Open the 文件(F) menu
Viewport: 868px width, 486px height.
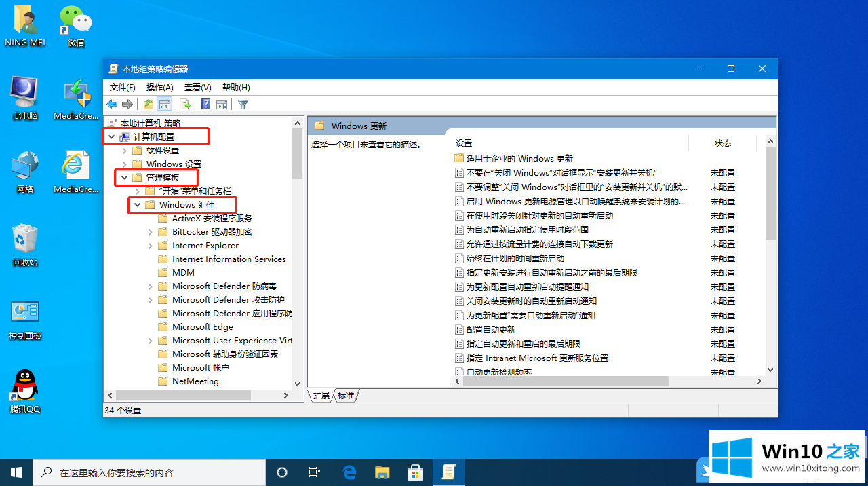click(x=123, y=88)
